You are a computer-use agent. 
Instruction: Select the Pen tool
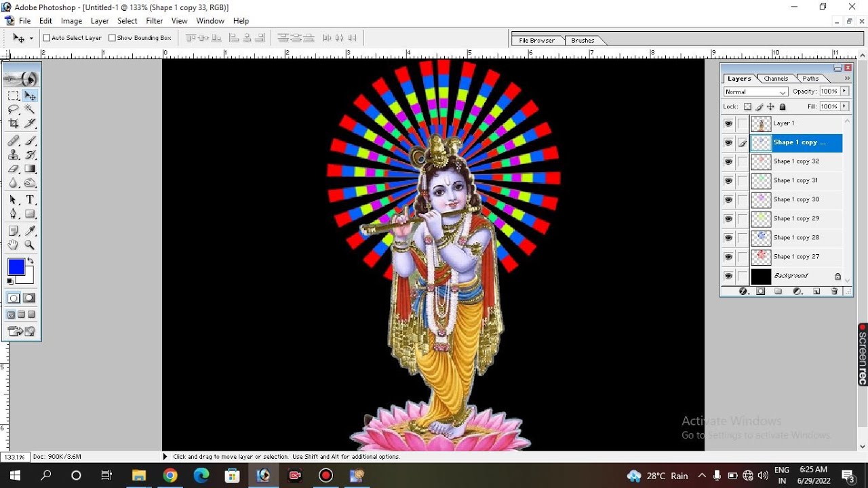tap(14, 213)
